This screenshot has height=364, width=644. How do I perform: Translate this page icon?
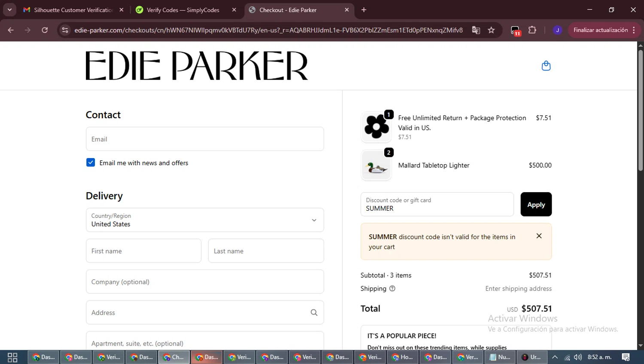coord(476,30)
